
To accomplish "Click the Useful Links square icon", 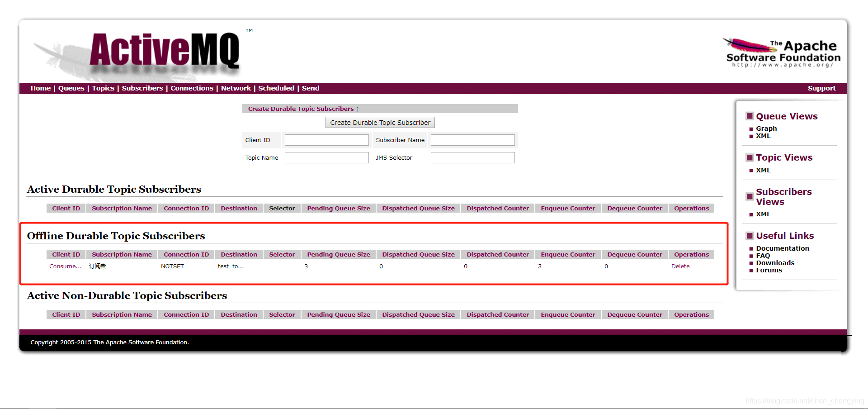I will tap(750, 236).
